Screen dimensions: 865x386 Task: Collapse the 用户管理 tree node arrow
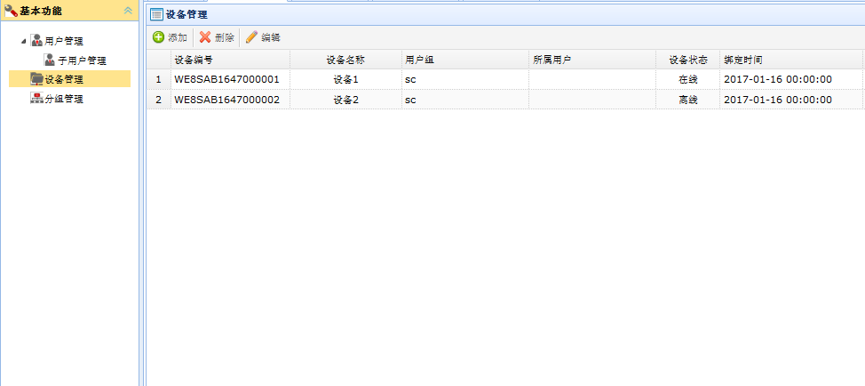24,41
